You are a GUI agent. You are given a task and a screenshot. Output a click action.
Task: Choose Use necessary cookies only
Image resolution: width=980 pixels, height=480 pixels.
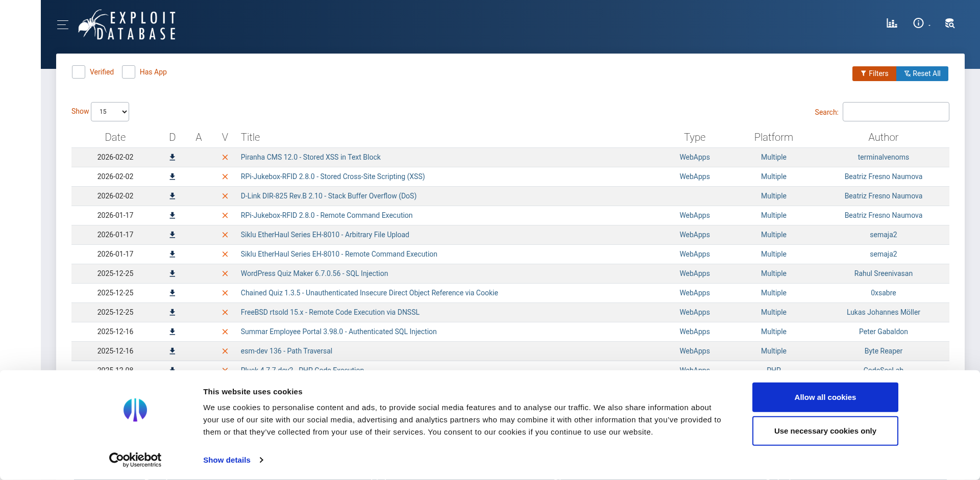pos(825,431)
